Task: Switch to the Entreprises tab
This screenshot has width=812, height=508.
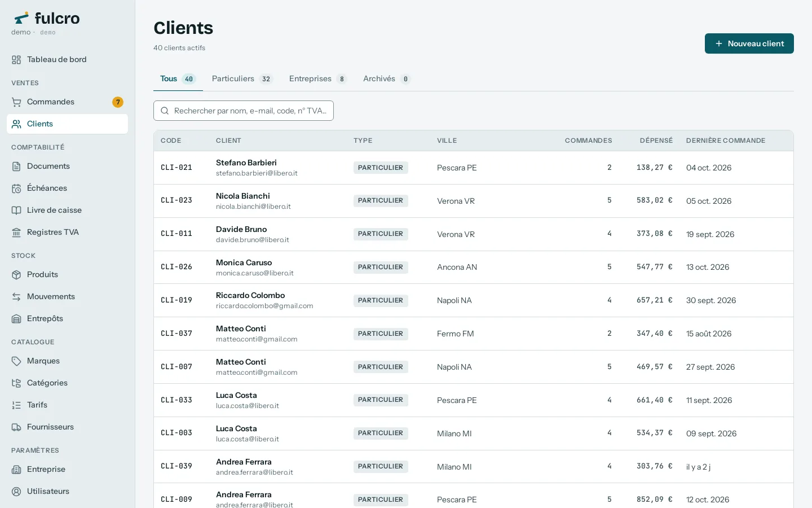Action: (317, 79)
